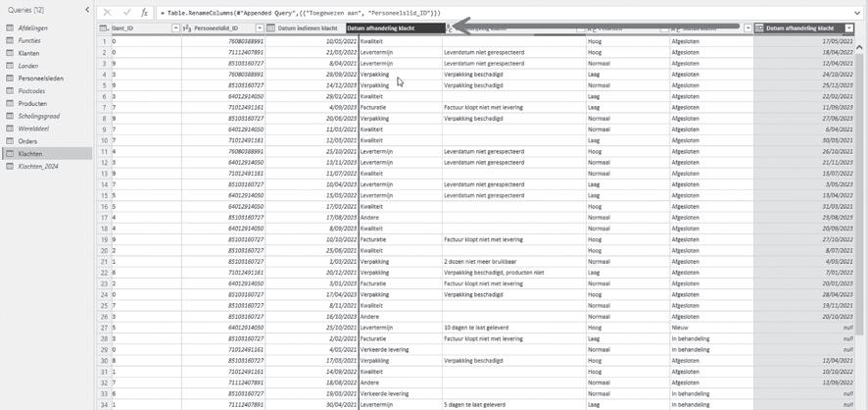
Task: Click the date cell '25/12/2023'
Action: [x=804, y=85]
